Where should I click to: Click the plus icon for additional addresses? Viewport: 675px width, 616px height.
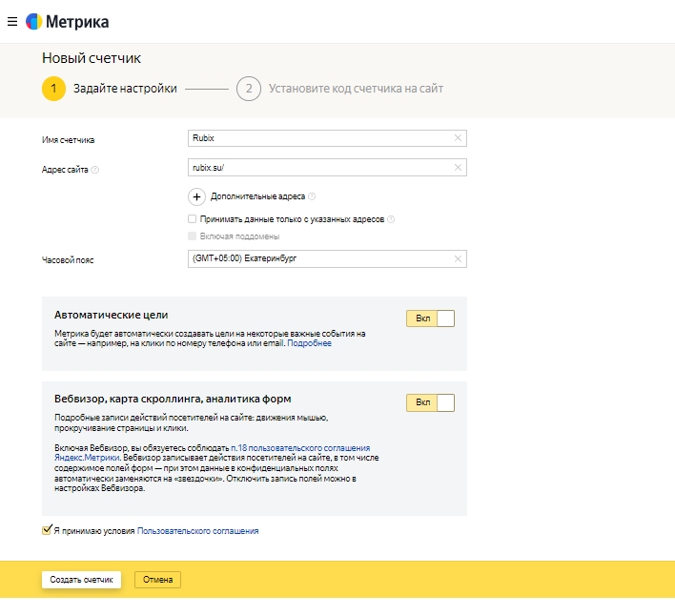(197, 196)
